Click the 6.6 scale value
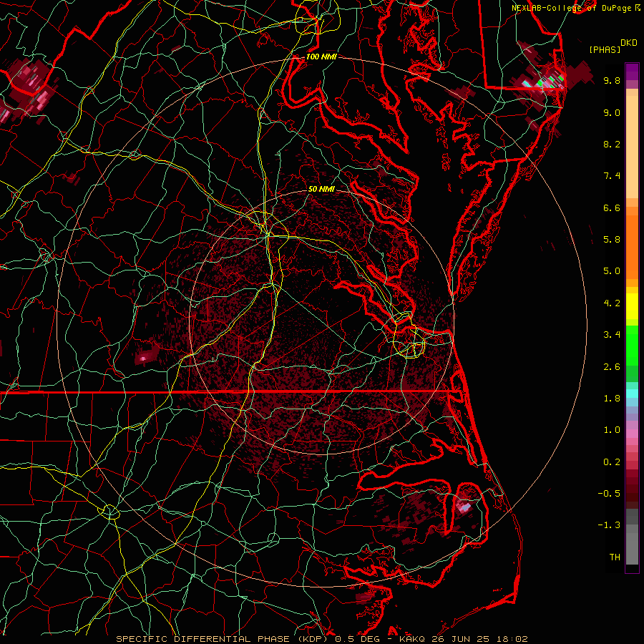 612,208
